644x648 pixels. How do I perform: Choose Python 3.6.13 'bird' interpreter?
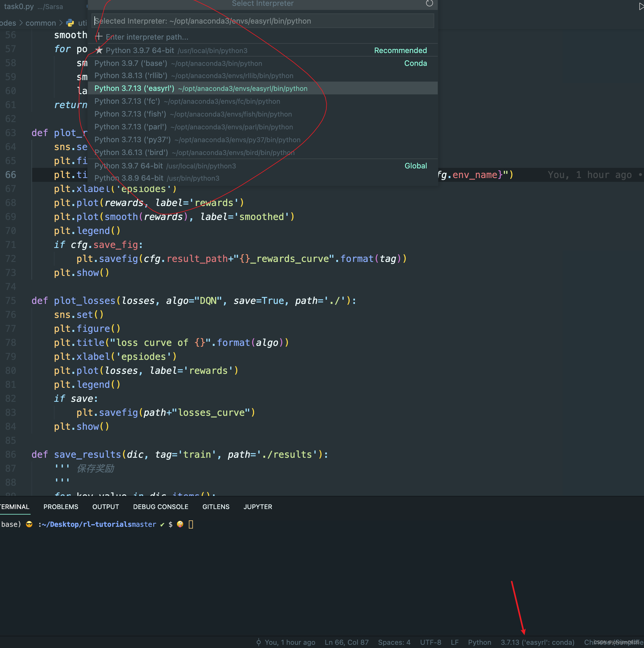[194, 153]
